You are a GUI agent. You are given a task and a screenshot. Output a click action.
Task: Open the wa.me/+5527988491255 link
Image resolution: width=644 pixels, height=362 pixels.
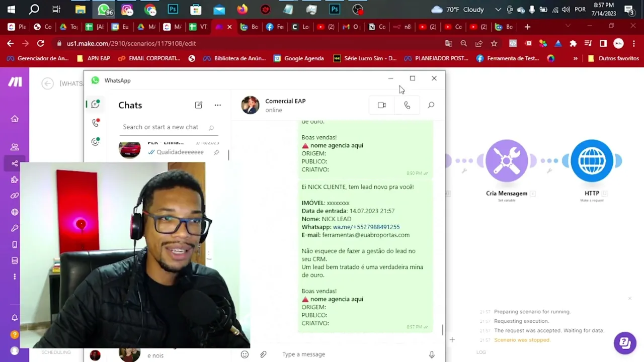point(366,227)
